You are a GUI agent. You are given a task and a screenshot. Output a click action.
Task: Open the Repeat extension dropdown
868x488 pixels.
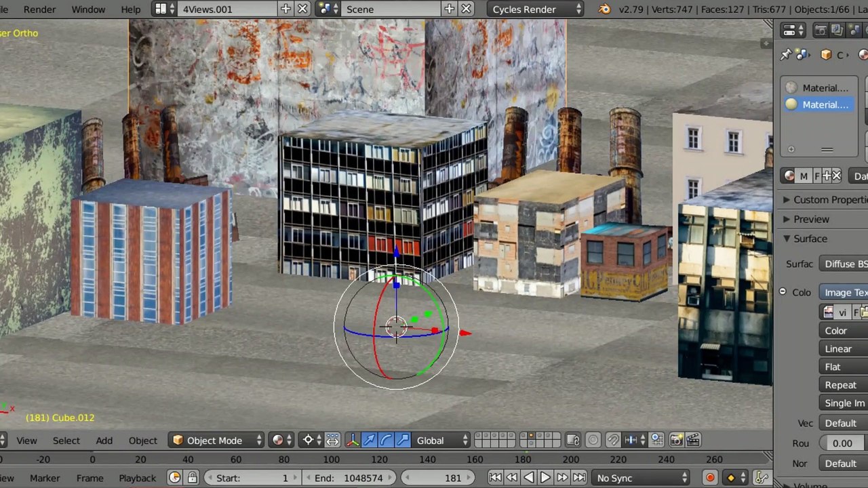point(844,384)
